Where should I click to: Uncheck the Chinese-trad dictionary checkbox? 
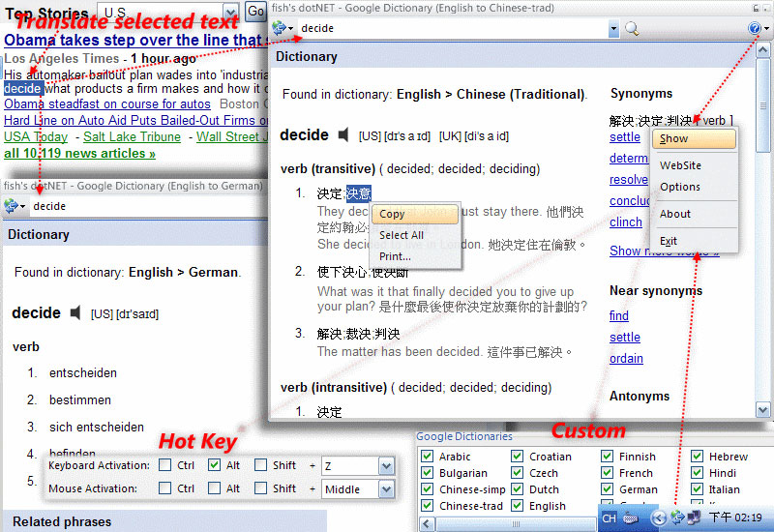[427, 505]
